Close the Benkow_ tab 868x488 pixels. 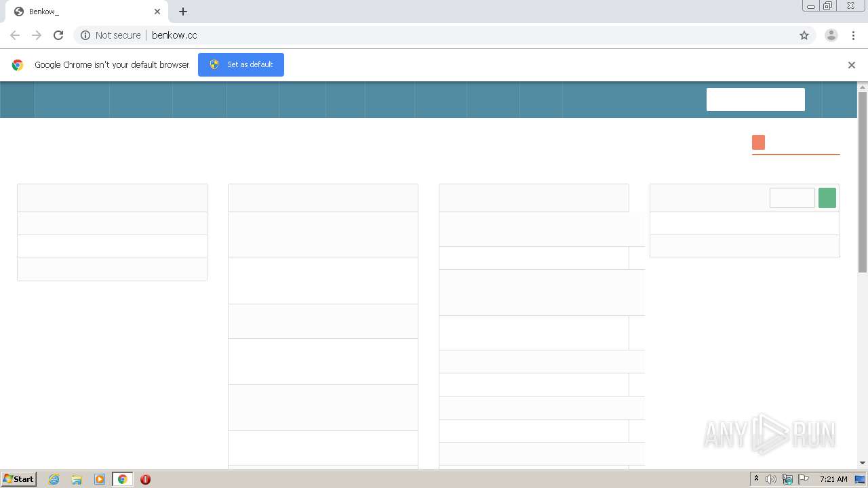(x=157, y=12)
